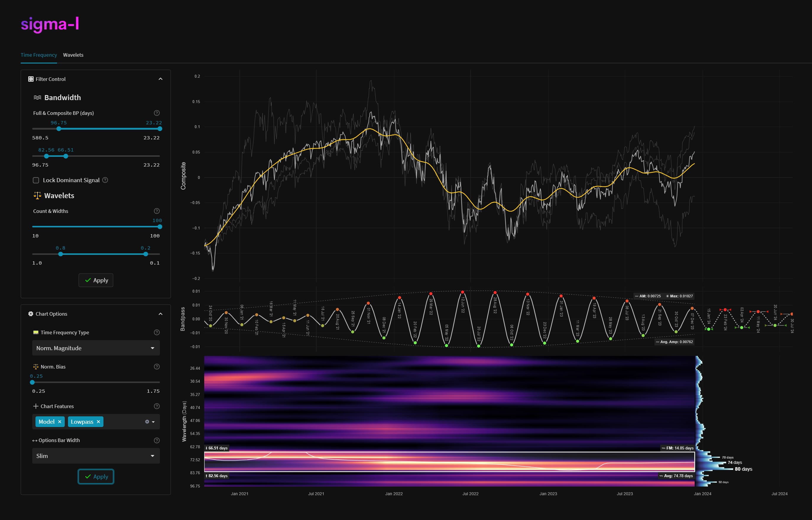Remove the Model feature tag
Image resolution: width=812 pixels, height=520 pixels.
coord(60,422)
